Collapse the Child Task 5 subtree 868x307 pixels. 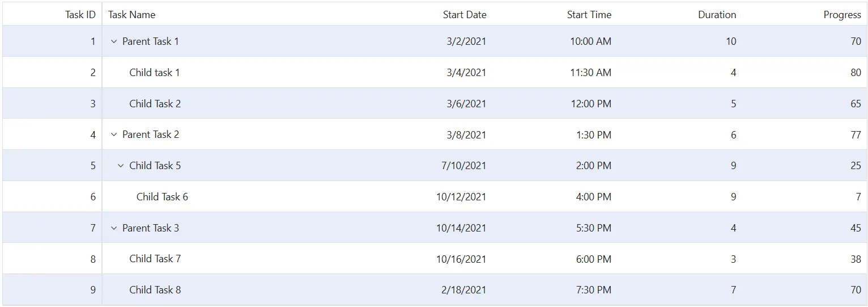121,166
